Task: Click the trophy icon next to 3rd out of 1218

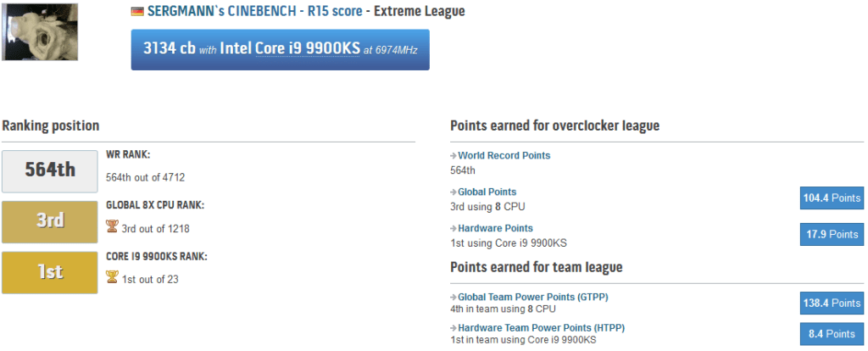Action: point(112,226)
